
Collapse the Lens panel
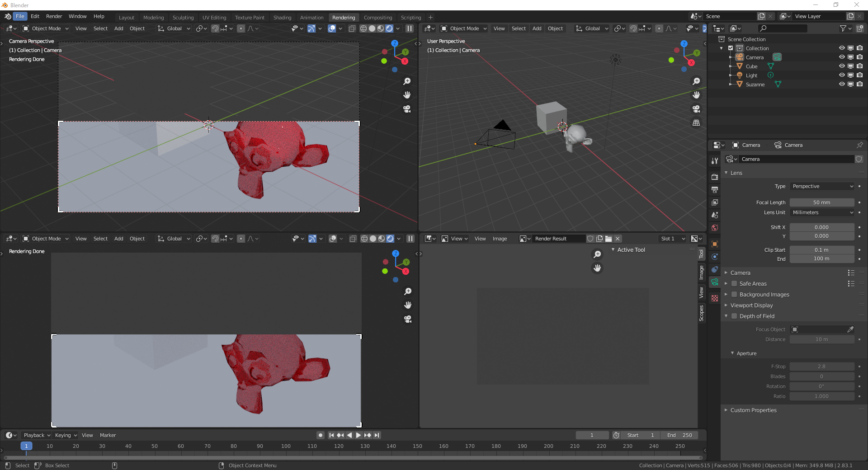pyautogui.click(x=736, y=173)
